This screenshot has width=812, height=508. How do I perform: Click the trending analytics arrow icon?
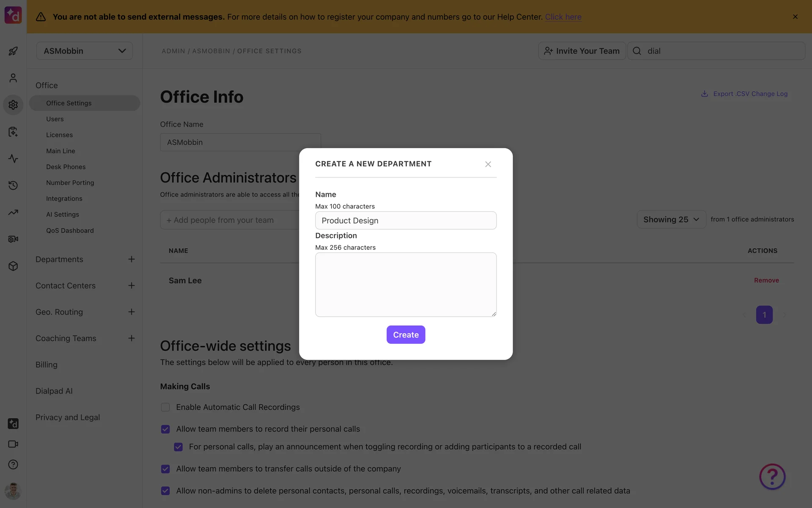coord(13,213)
